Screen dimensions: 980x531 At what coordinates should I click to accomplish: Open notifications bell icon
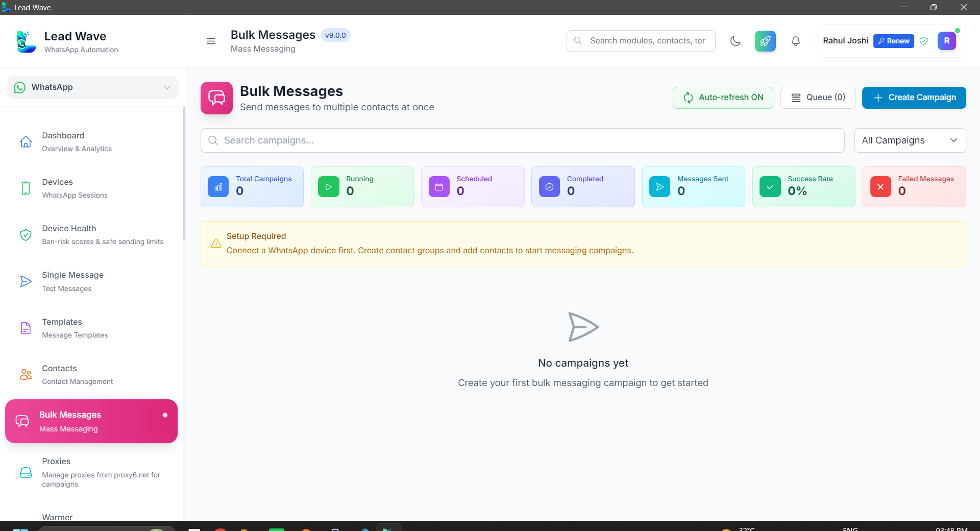point(796,41)
